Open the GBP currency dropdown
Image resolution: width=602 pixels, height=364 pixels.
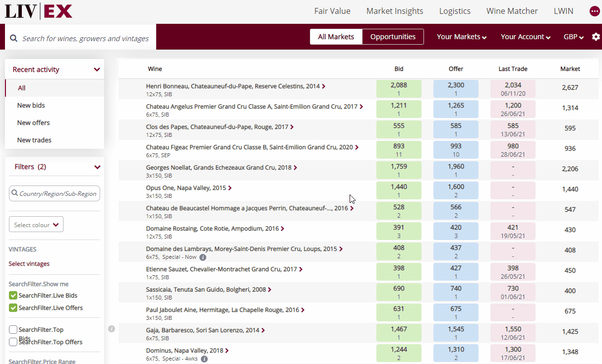(573, 37)
